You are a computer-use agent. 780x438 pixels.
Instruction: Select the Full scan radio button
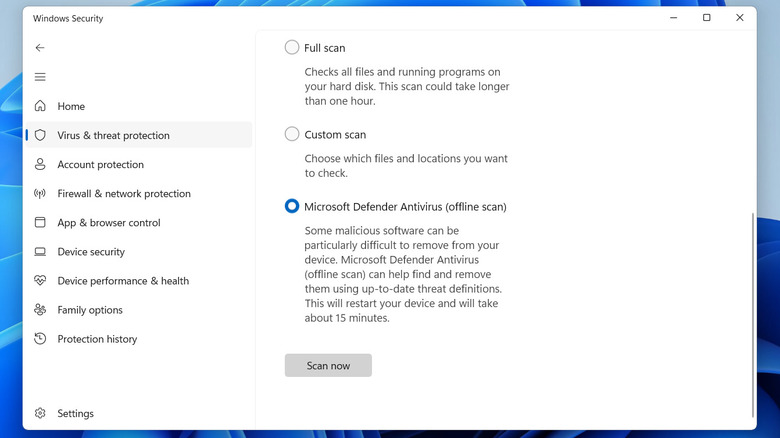pyautogui.click(x=292, y=47)
